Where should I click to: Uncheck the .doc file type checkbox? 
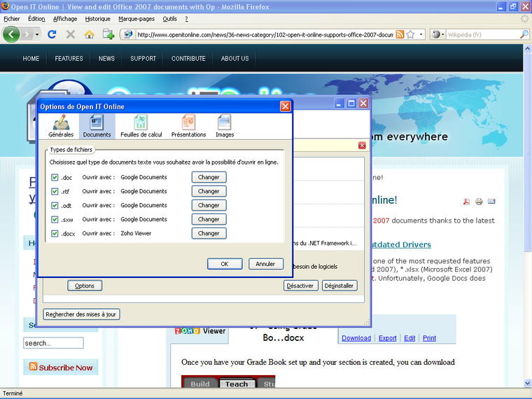coord(55,177)
